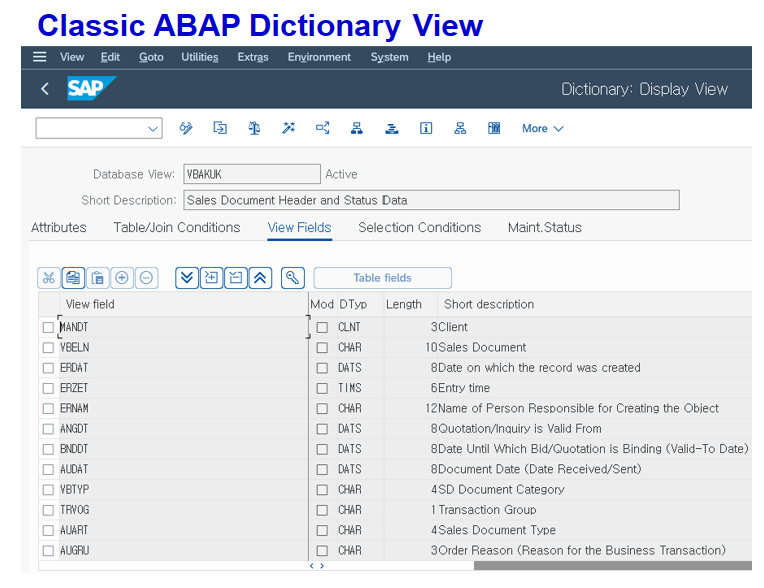Select the ERNAM row checkbox
This screenshot has height=588, width=764.
pos(48,409)
